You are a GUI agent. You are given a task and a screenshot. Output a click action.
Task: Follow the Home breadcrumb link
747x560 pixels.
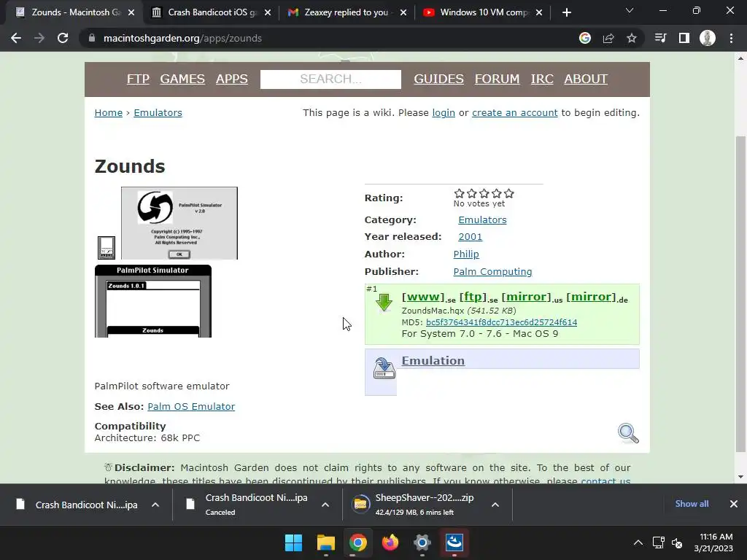[x=109, y=113]
